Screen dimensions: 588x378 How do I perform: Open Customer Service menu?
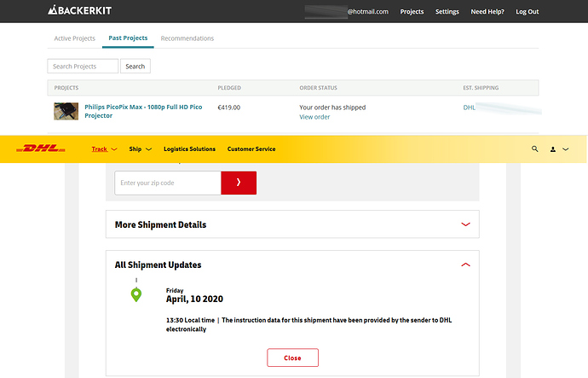tap(251, 149)
